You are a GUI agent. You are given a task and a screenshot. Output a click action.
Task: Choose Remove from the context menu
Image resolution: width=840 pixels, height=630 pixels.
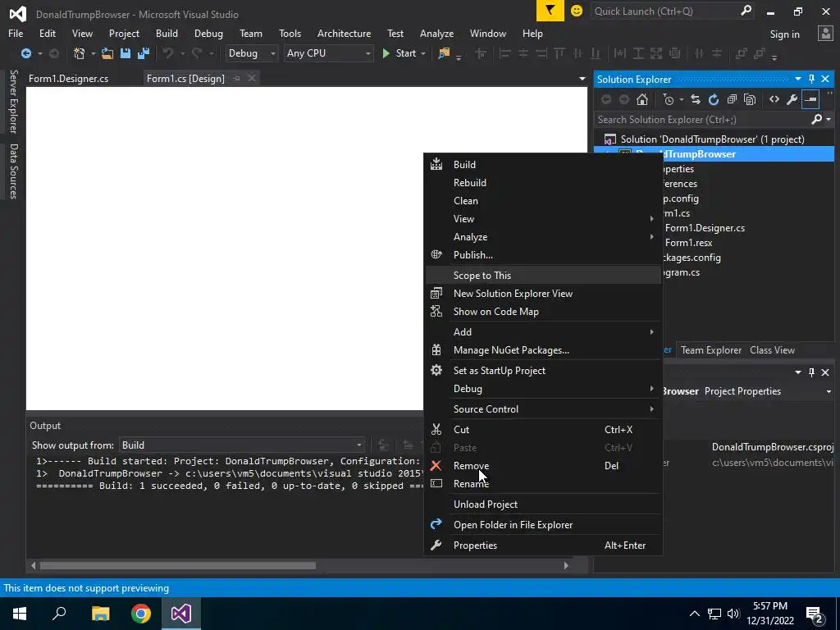coord(544,466)
